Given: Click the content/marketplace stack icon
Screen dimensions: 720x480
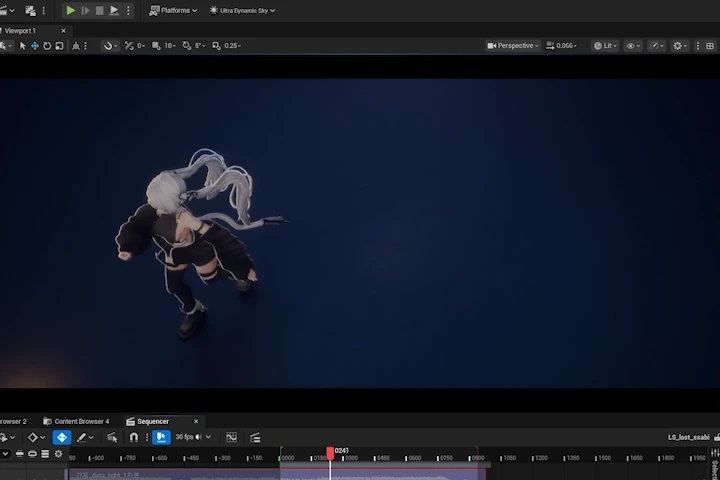Looking at the screenshot, I should 30,10.
